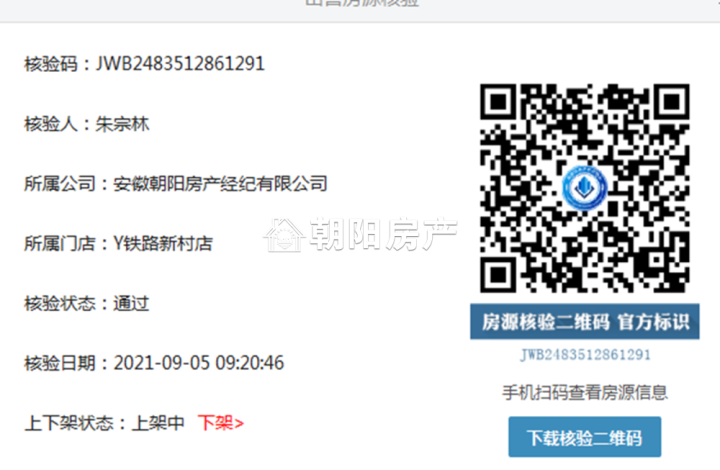Click the 朝阳房产 watermark text
Image resolution: width=720 pixels, height=470 pixels.
coord(384,235)
